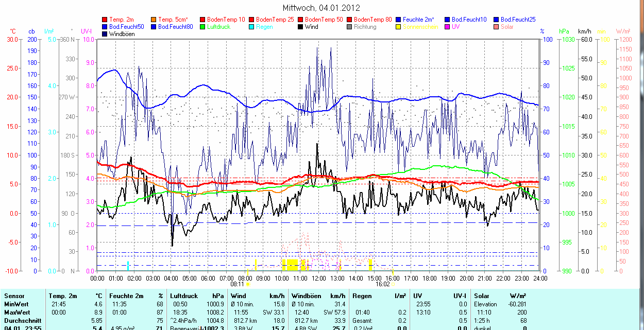This screenshot has height=330, width=644.
Task: Select the dark Windböen legend square
Action: (105, 34)
